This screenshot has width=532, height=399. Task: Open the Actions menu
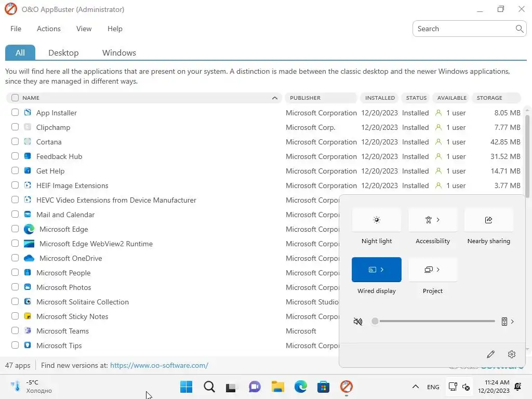(48, 29)
